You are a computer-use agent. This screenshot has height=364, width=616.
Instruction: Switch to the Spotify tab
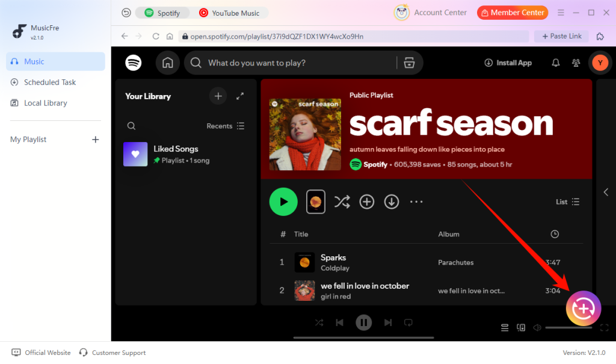coord(162,13)
